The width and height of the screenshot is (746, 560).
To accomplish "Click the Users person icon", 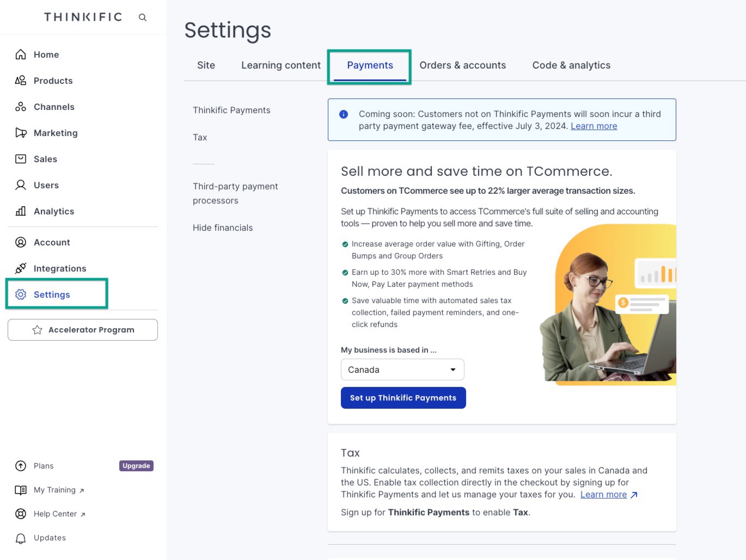I will pos(21,185).
